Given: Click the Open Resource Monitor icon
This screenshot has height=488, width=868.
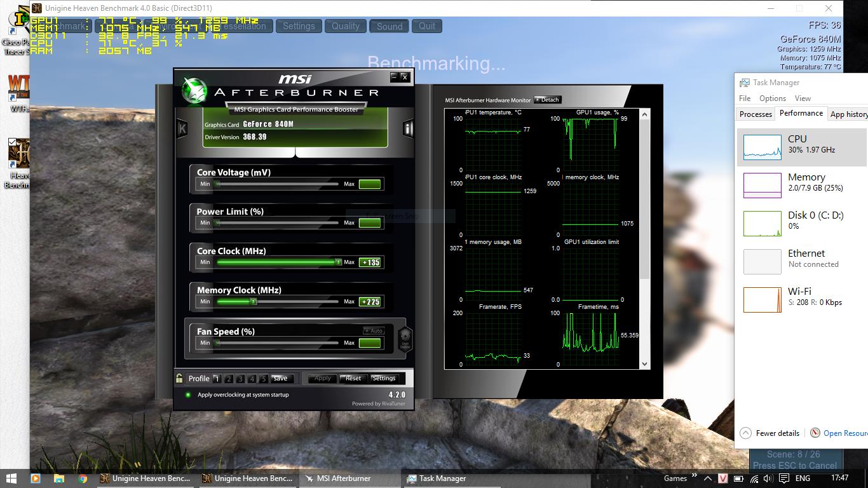Looking at the screenshot, I should (815, 433).
